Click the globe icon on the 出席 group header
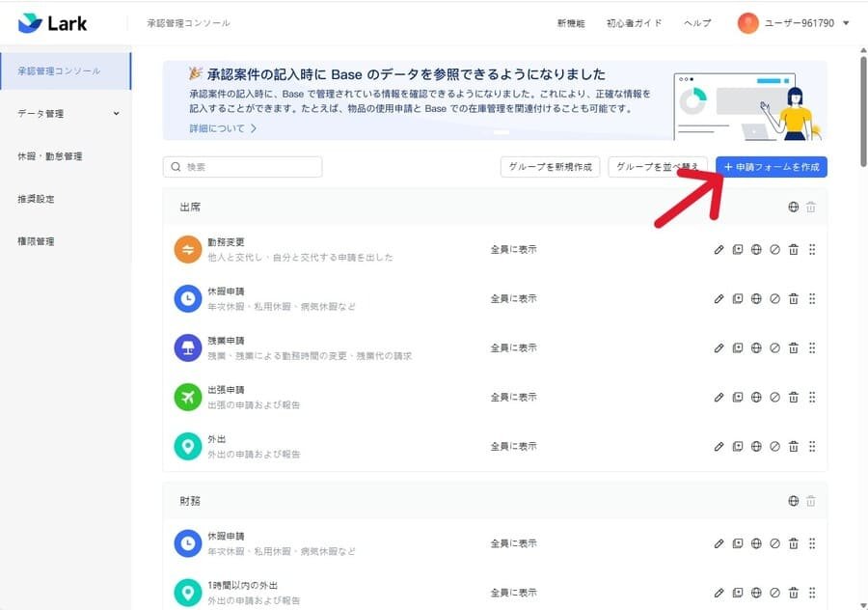868x610 pixels. pos(793,206)
